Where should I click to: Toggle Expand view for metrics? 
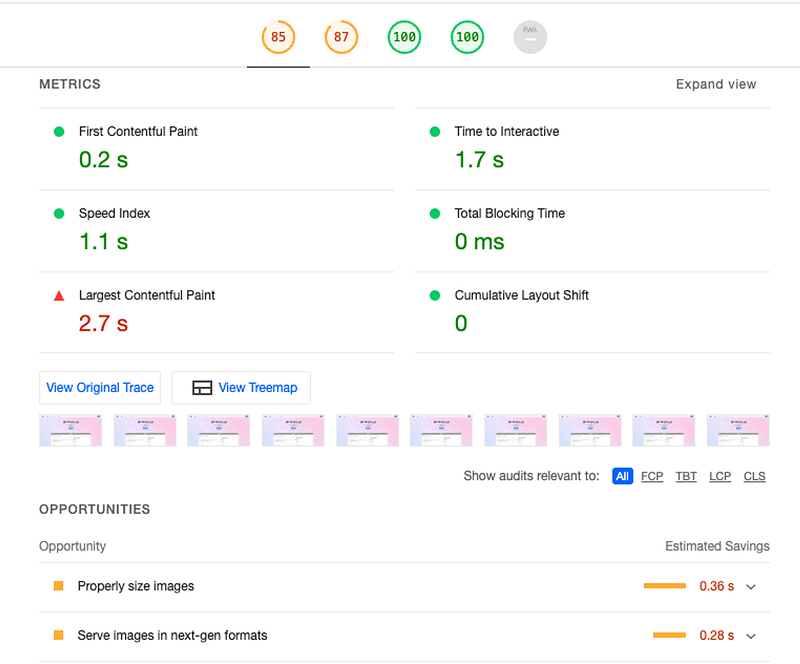click(x=716, y=84)
